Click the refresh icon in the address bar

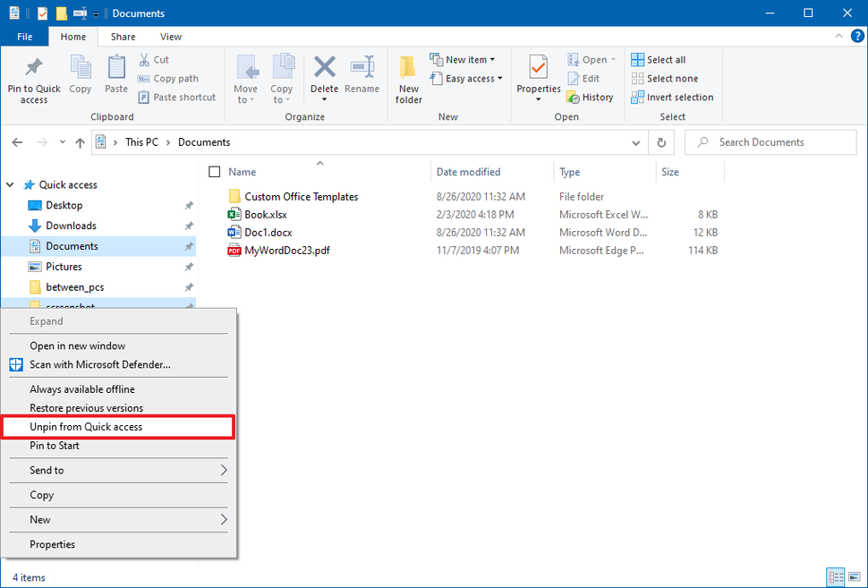(x=660, y=141)
